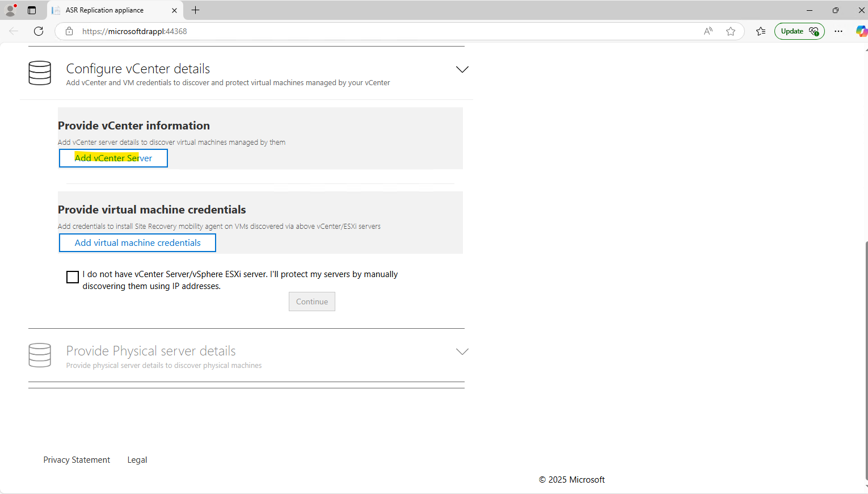Screen dimensions: 868x494
Task: Expand Provide Physical server details section
Action: click(462, 351)
